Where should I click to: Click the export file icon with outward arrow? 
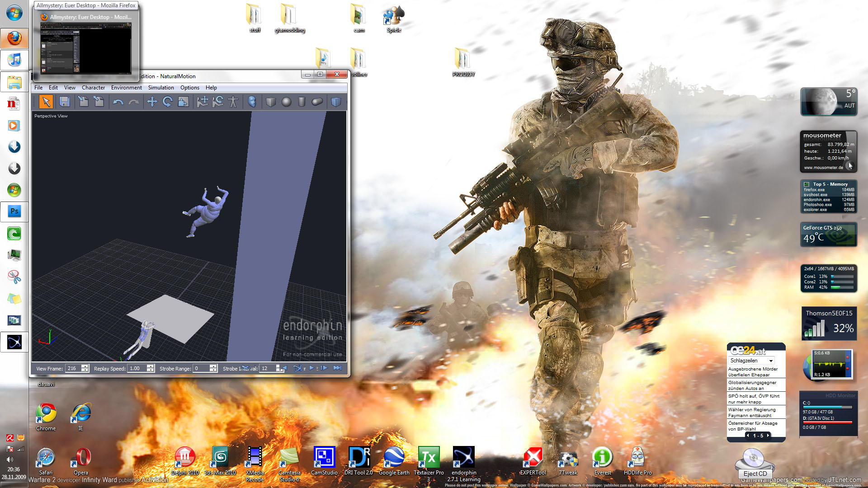99,102
